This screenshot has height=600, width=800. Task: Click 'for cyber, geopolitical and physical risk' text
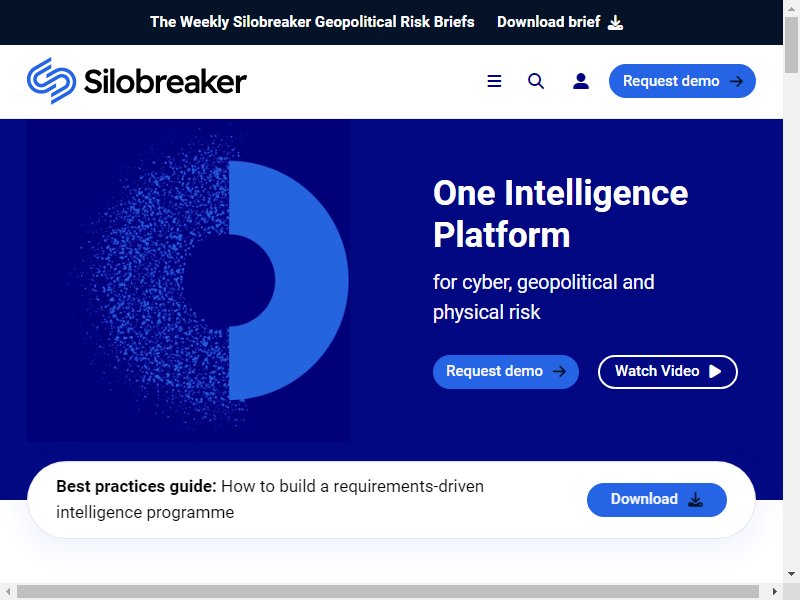[x=543, y=297]
